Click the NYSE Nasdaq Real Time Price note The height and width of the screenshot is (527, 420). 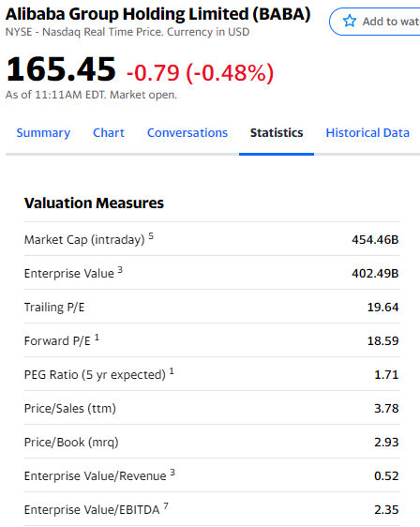click(127, 32)
